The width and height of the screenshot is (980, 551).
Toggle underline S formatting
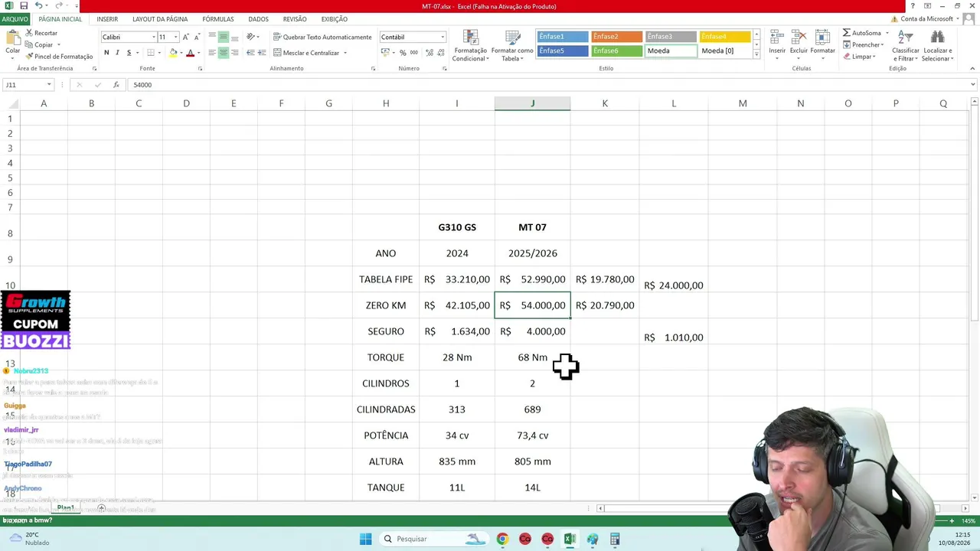[x=129, y=53]
